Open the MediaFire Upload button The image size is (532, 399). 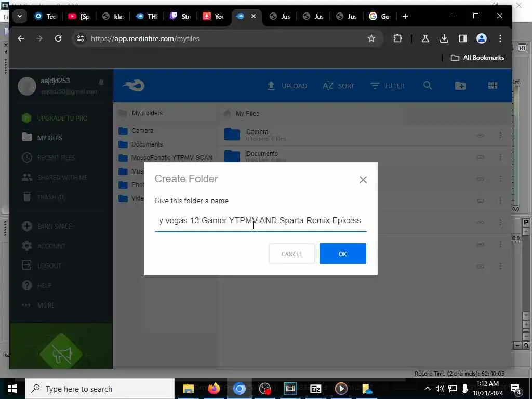coord(287,86)
